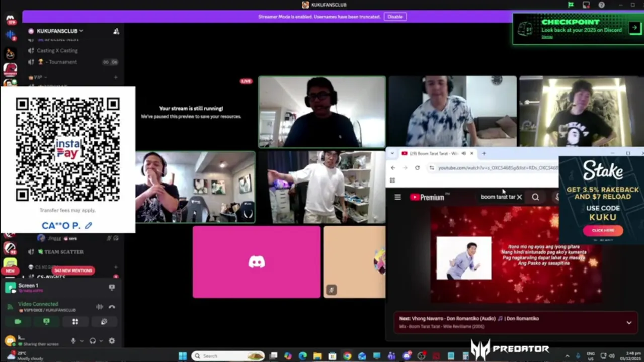Viewport: 644px width, 362px height.
Task: Open the browser apps grid bookmark icon
Action: (392, 180)
